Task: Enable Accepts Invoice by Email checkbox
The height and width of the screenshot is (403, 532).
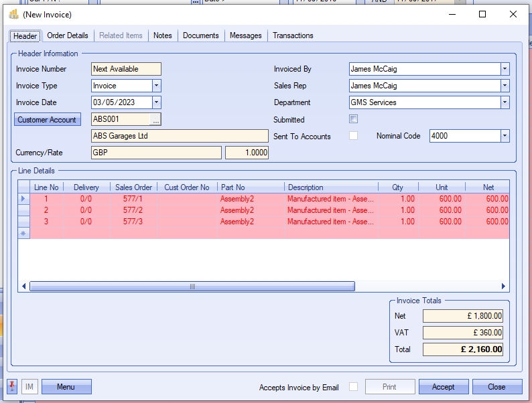Action: pos(353,387)
